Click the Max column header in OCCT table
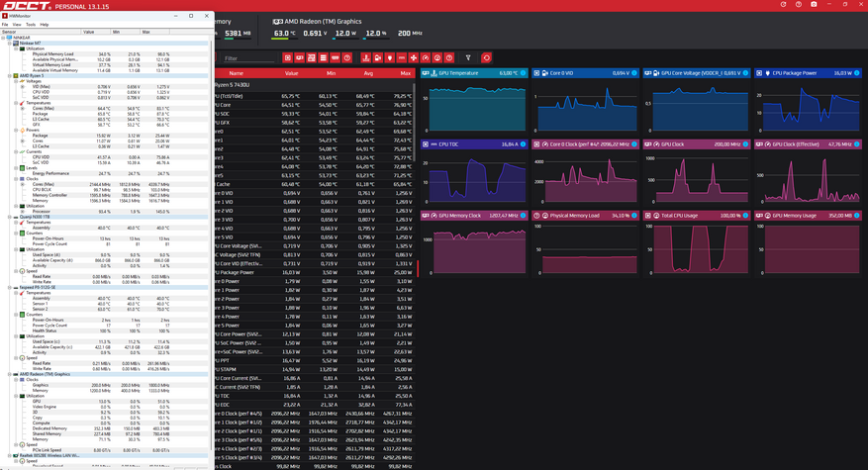868x470 pixels. pos(405,73)
